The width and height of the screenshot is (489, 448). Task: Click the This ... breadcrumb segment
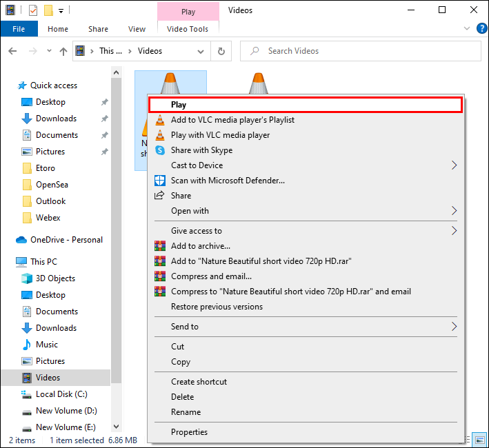[110, 51]
